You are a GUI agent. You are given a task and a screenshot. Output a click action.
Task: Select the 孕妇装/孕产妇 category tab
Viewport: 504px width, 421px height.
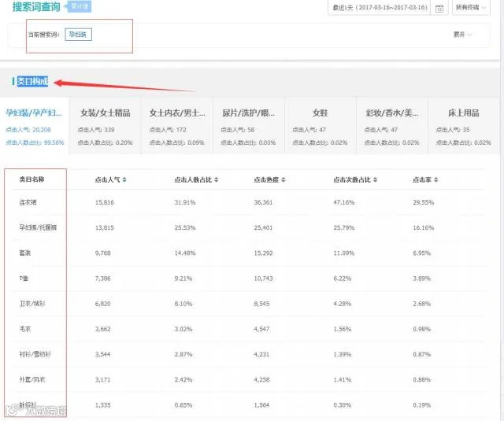tap(34, 127)
